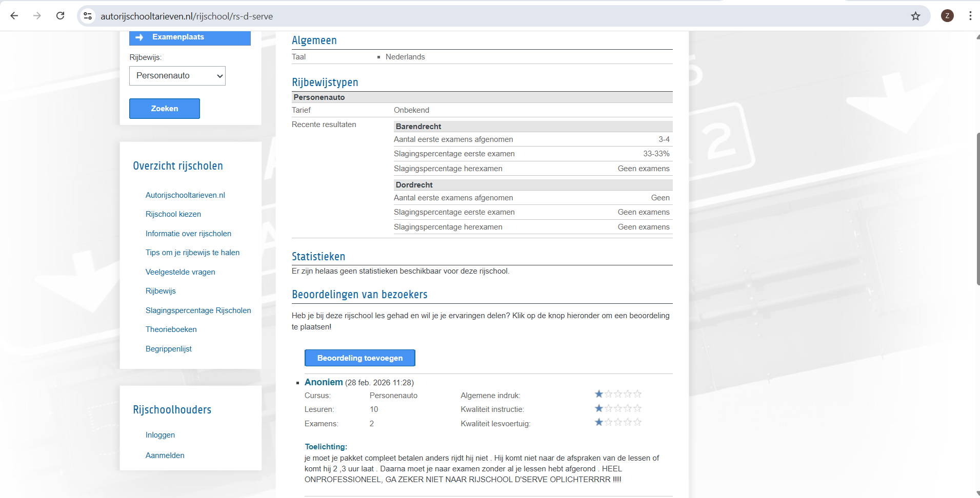Open Theorieboeken link in sidebar
Screen dimensions: 980x498
coord(171,329)
